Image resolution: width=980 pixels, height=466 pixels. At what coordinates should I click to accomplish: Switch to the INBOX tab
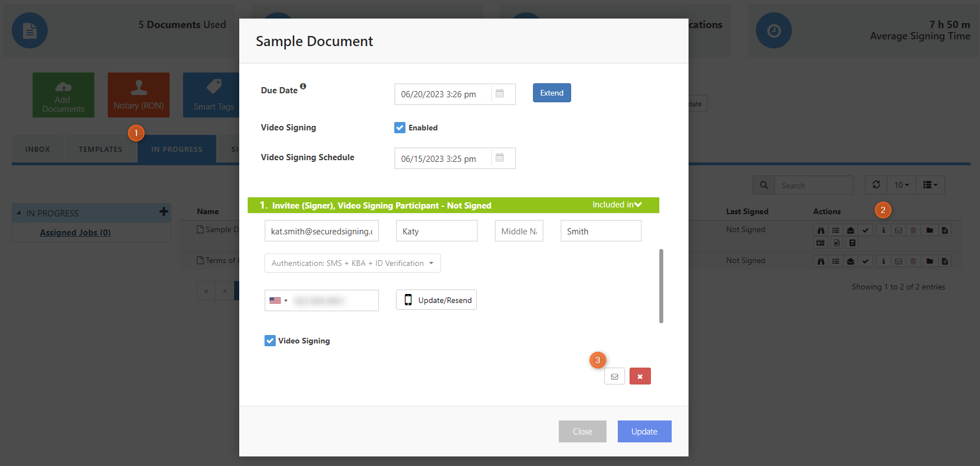tap(38, 149)
